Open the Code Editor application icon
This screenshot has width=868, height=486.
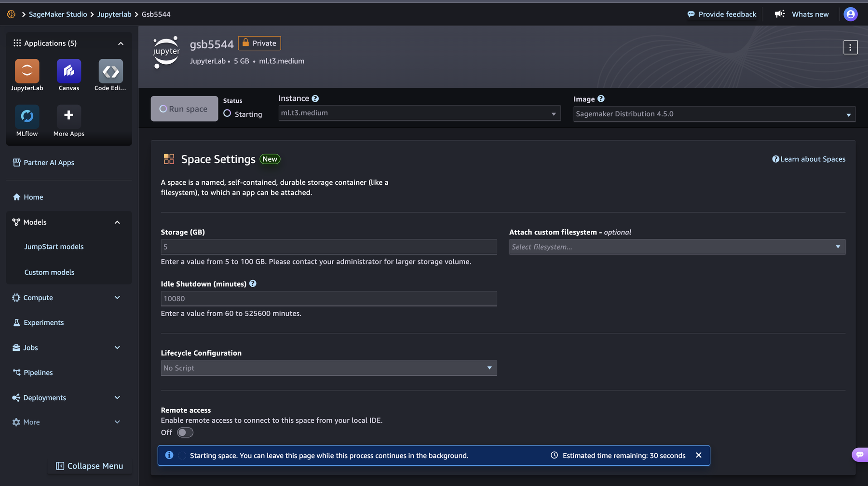[x=111, y=71]
